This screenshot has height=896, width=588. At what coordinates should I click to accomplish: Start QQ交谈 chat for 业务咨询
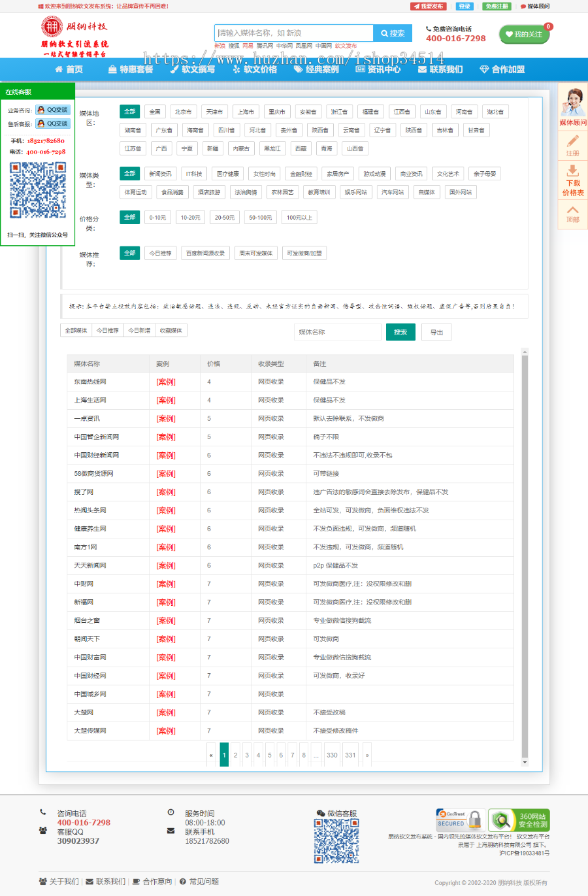[x=53, y=110]
